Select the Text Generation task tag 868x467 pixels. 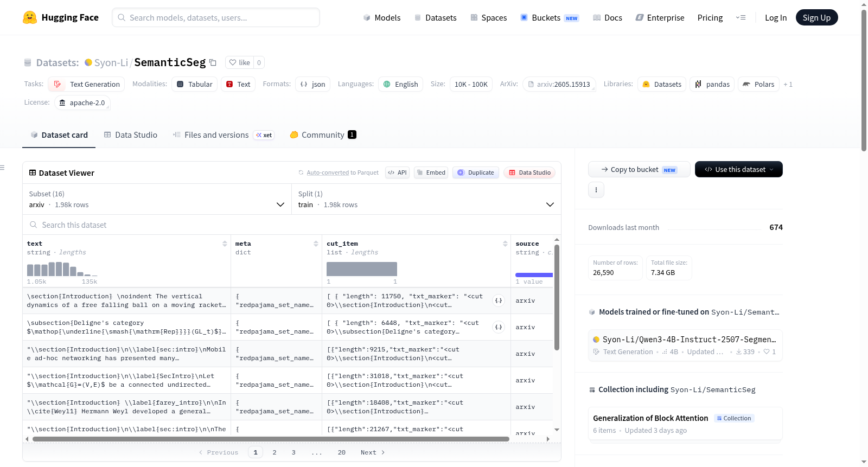click(x=86, y=84)
